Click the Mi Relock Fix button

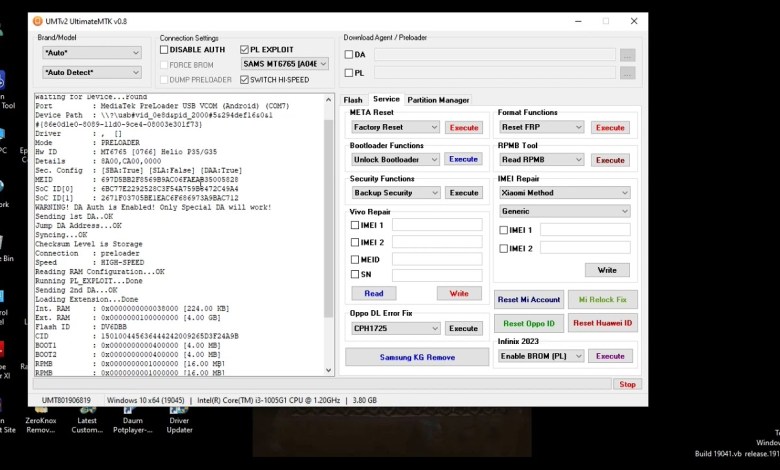pos(602,299)
